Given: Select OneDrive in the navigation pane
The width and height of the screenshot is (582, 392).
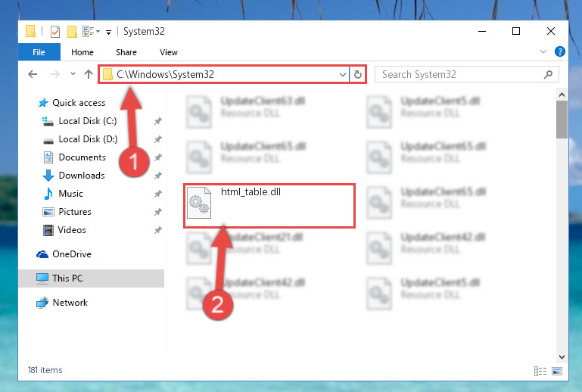Looking at the screenshot, I should (x=64, y=254).
